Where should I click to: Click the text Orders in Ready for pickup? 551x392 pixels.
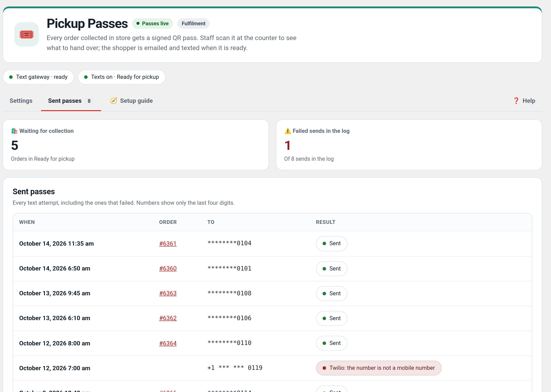43,159
